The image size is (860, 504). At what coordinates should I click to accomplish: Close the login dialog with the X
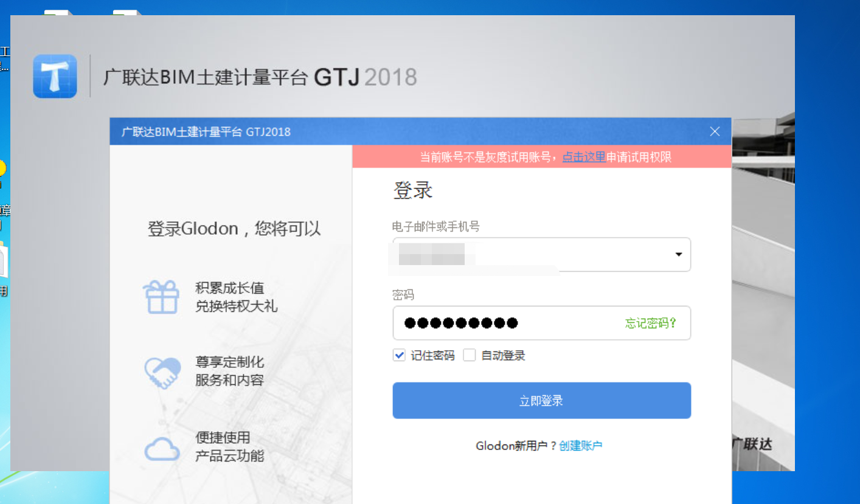pyautogui.click(x=715, y=131)
